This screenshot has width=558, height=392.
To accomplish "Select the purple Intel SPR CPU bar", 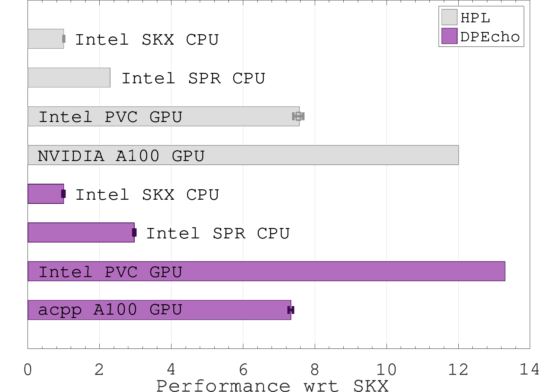I will pos(81,232).
